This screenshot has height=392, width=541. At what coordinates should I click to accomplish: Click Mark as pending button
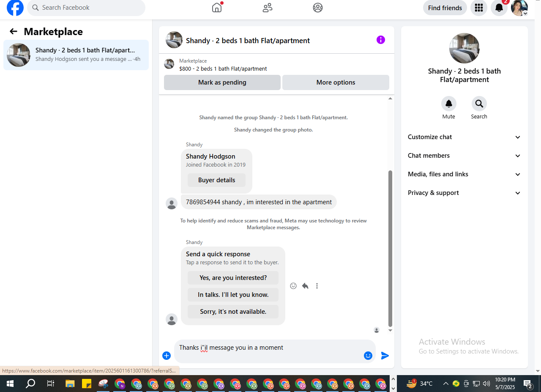coord(222,82)
